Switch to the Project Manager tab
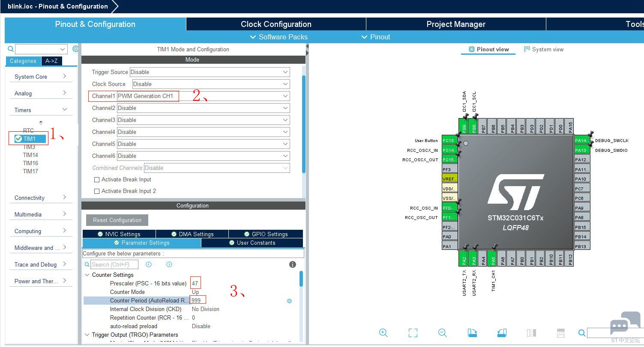 tap(456, 24)
